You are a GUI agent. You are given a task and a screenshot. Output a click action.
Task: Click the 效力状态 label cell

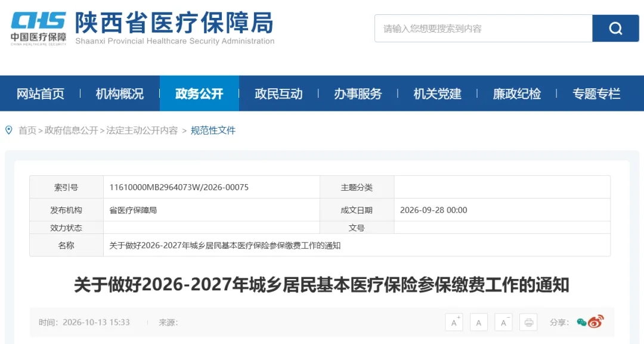(66, 228)
